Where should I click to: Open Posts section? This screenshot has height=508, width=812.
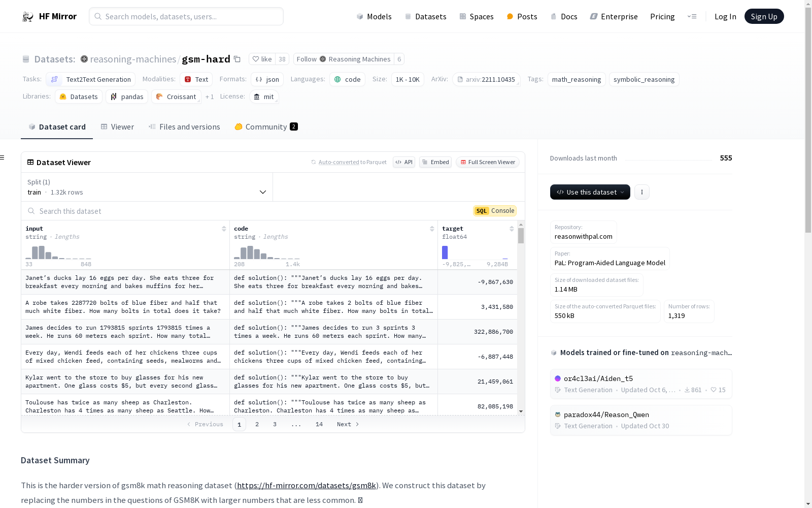point(522,17)
